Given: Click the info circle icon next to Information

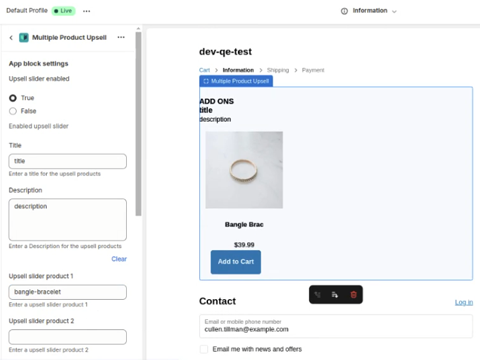Looking at the screenshot, I should click(x=344, y=11).
